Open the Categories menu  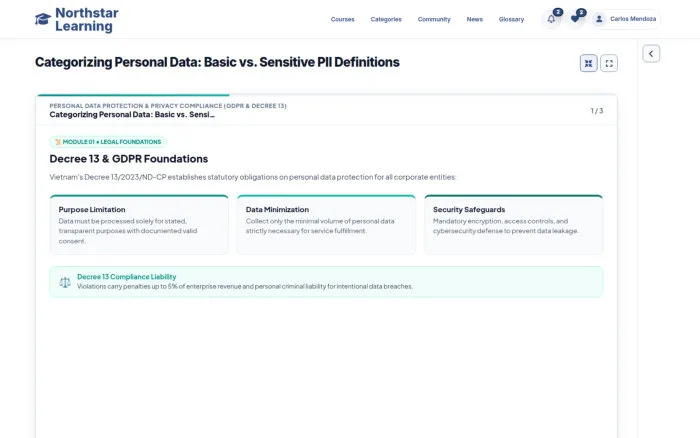[x=386, y=19]
